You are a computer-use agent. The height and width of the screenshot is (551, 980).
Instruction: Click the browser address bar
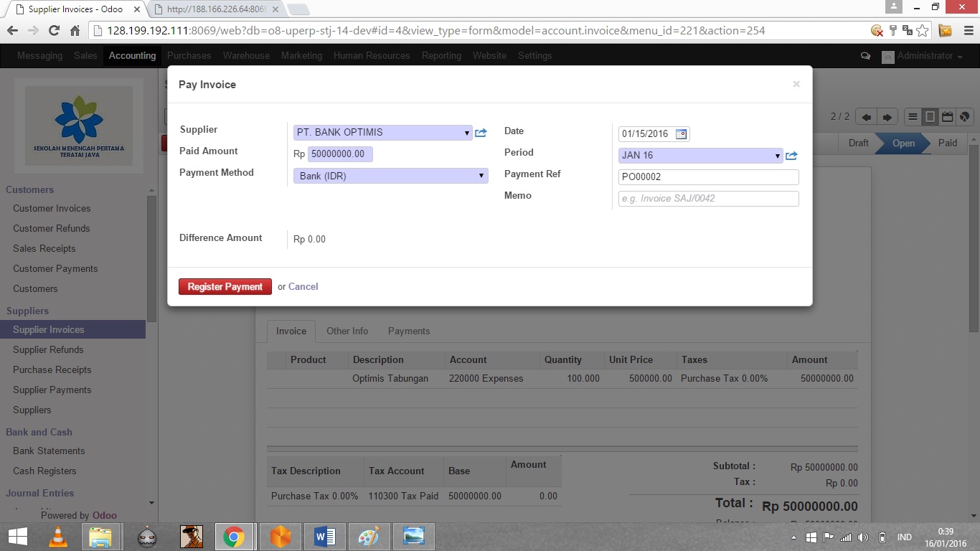(x=481, y=31)
